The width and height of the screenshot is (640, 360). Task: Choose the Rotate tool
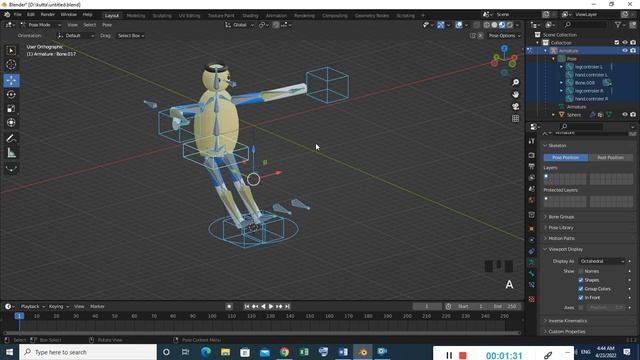point(11,94)
